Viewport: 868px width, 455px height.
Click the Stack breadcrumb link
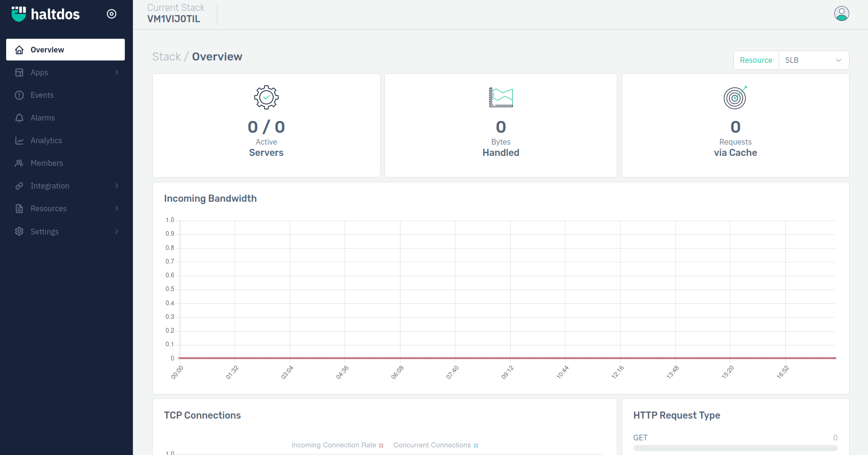(166, 57)
